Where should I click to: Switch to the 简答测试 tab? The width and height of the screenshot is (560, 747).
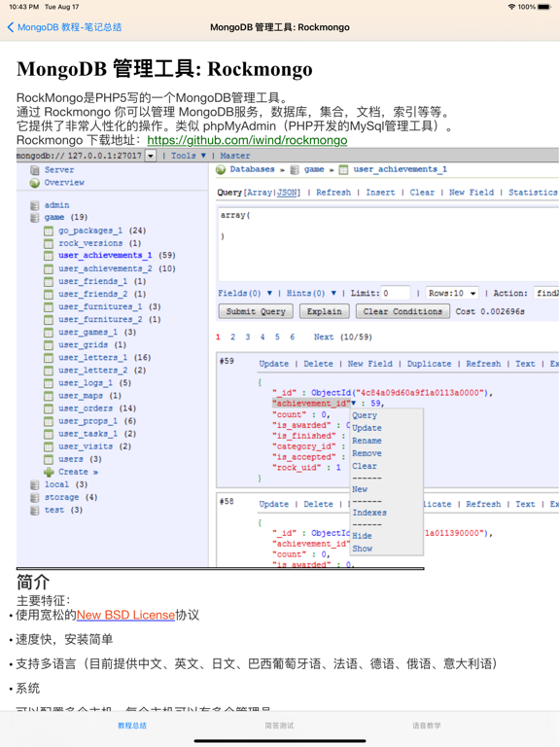coord(279,726)
